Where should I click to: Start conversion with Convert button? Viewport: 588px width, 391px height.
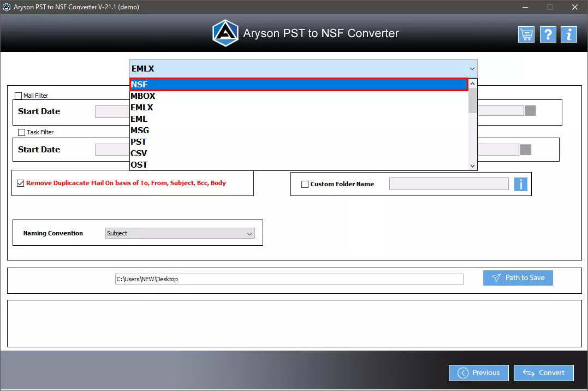coord(543,372)
